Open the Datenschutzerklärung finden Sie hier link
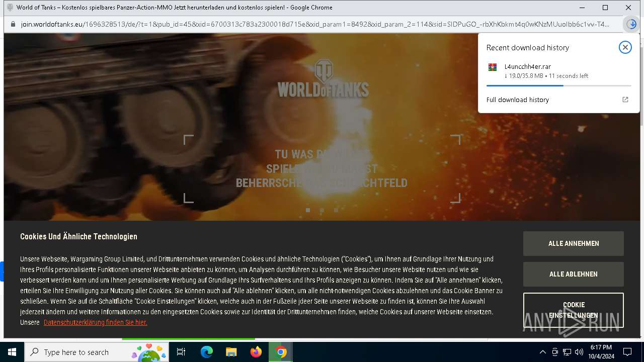This screenshot has width=644, height=362. tap(95, 322)
